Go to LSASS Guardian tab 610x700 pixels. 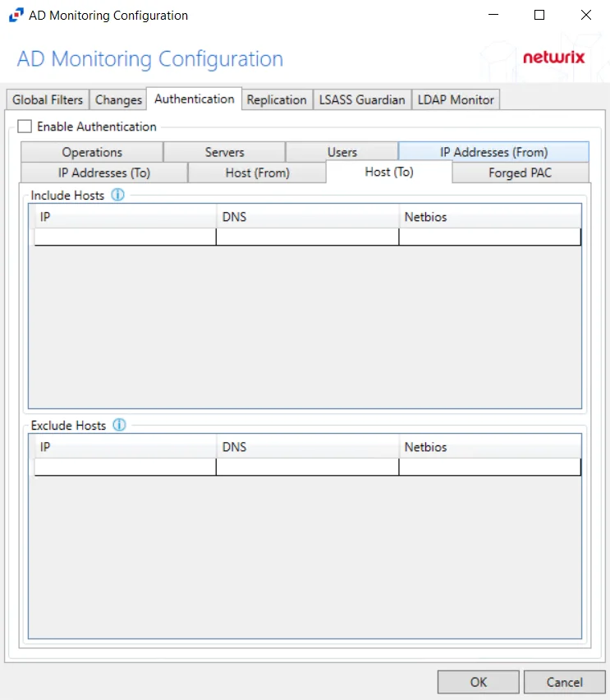coord(362,99)
